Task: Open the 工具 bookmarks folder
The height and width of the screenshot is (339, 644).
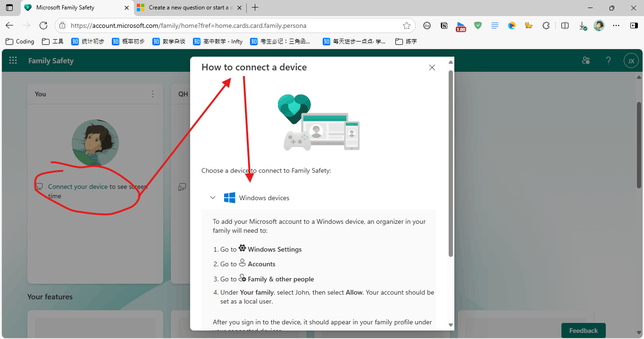Action: 52,42
